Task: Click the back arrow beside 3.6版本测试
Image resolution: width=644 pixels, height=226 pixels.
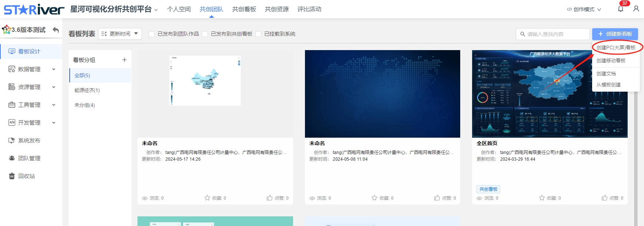Action: click(56, 30)
